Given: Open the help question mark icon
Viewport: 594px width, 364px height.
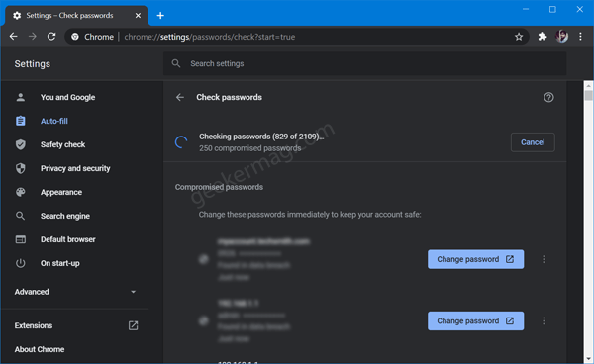Looking at the screenshot, I should 548,97.
